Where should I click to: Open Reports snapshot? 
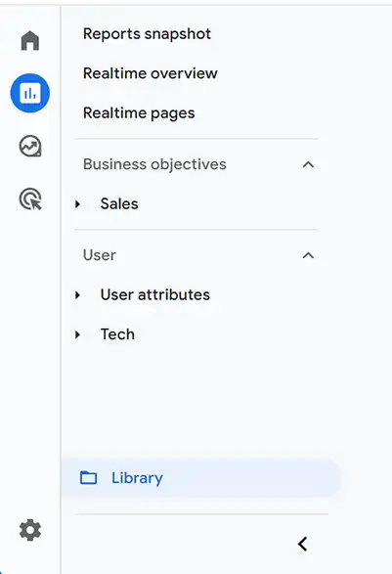[147, 34]
